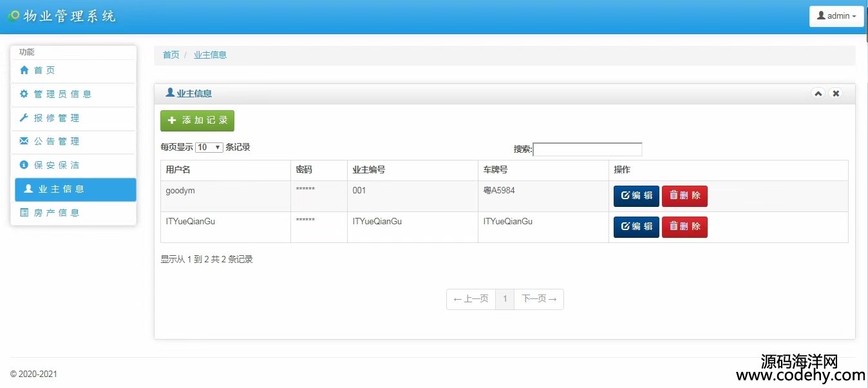The width and height of the screenshot is (868, 388).
Task: Close the 业主信息 panel with X button
Action: 836,93
